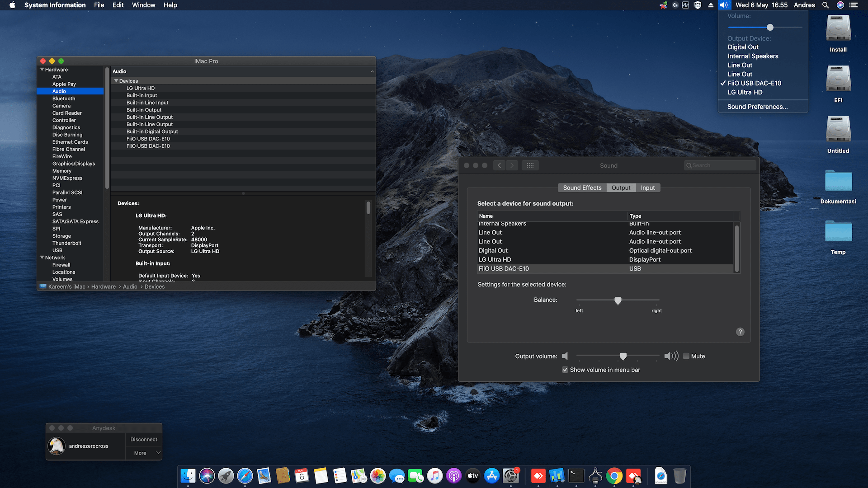The height and width of the screenshot is (488, 868).
Task: Open Apple TV from the Dock
Action: pyautogui.click(x=473, y=476)
